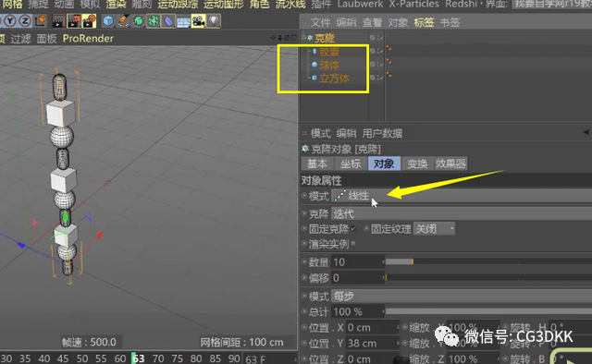Open the 渲染 menu
The image size is (592, 364).
point(117,4)
